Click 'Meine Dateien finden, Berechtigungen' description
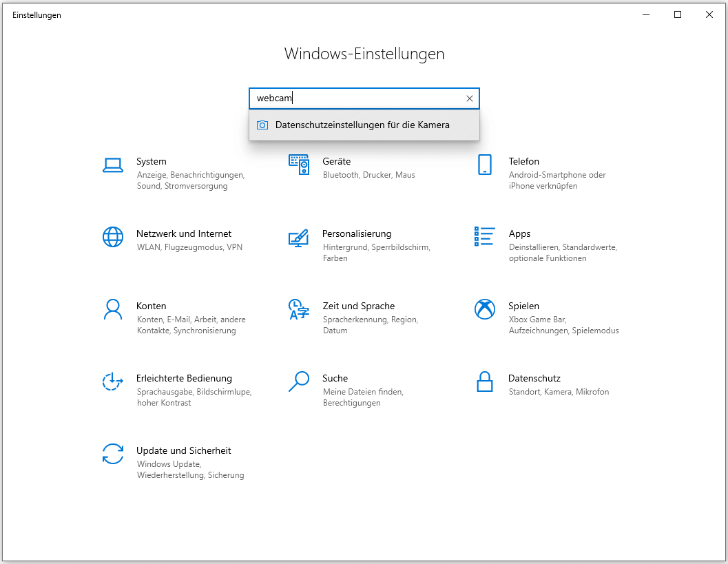This screenshot has width=728, height=564. 363,398
